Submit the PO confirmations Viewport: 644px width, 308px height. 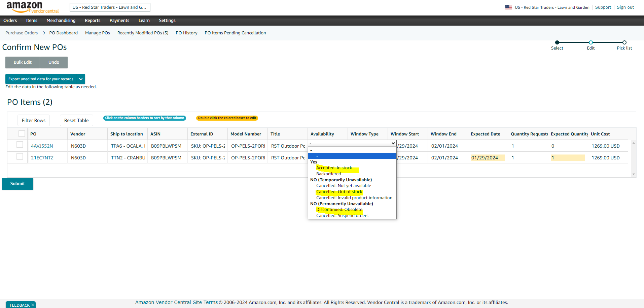click(x=17, y=184)
